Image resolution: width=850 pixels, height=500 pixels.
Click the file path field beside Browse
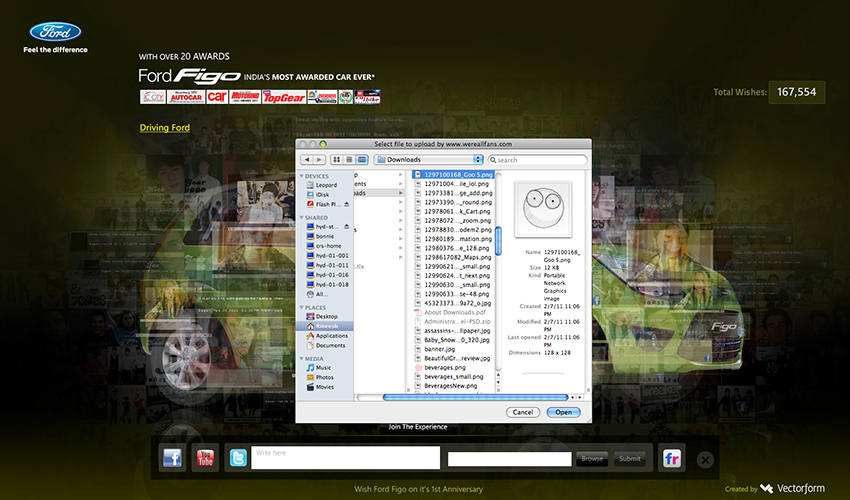[510, 459]
